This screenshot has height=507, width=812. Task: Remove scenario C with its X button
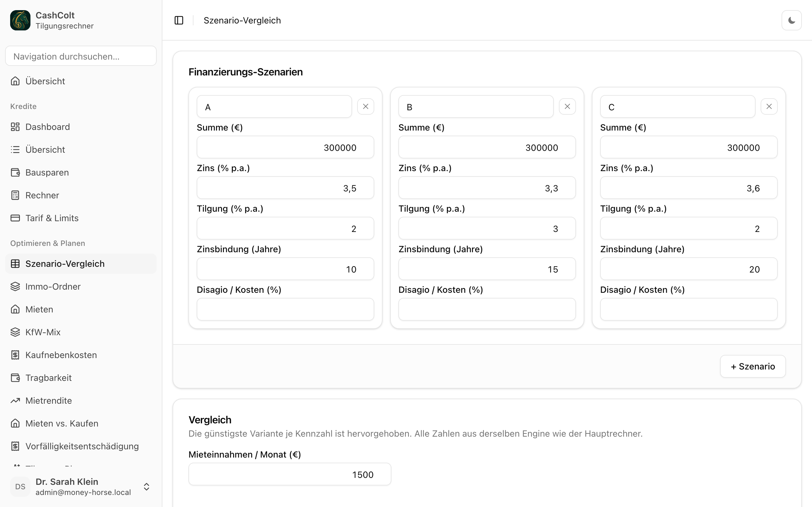[x=769, y=107]
